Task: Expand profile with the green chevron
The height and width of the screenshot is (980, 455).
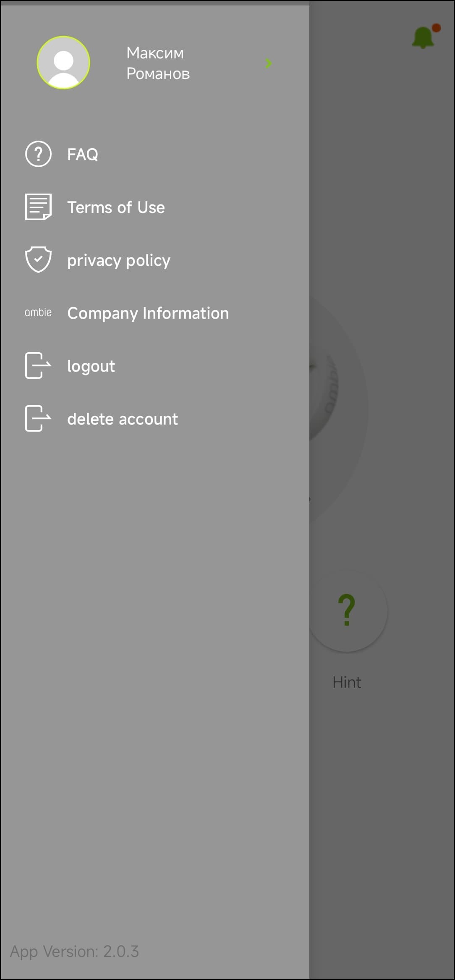Action: pyautogui.click(x=269, y=63)
